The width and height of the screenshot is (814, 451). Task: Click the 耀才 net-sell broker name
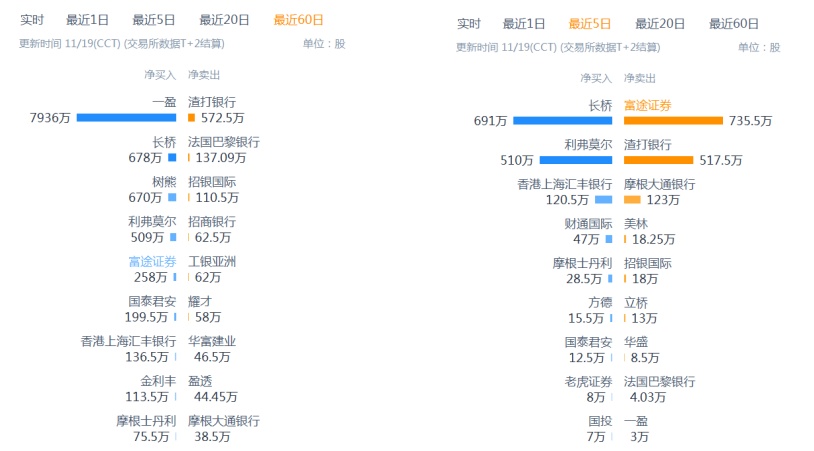point(200,301)
